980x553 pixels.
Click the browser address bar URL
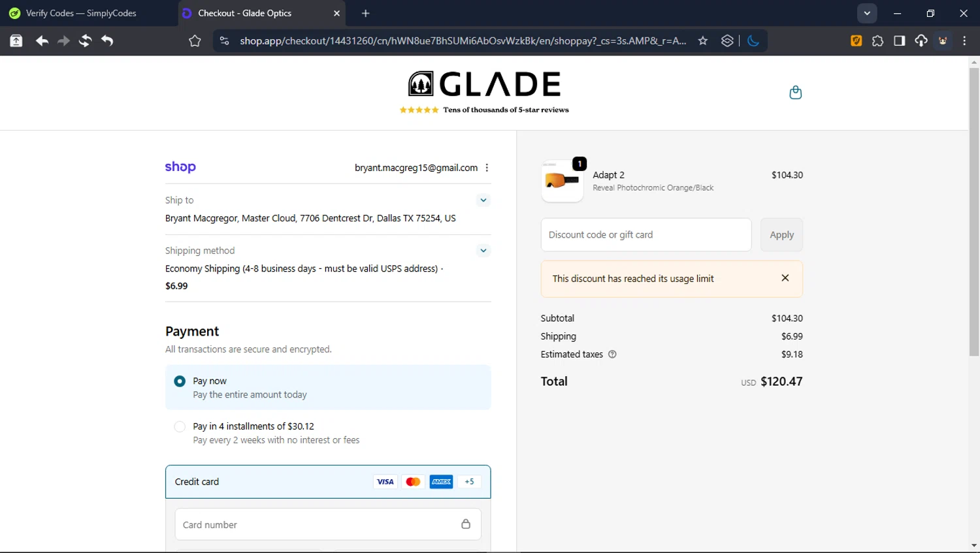463,40
